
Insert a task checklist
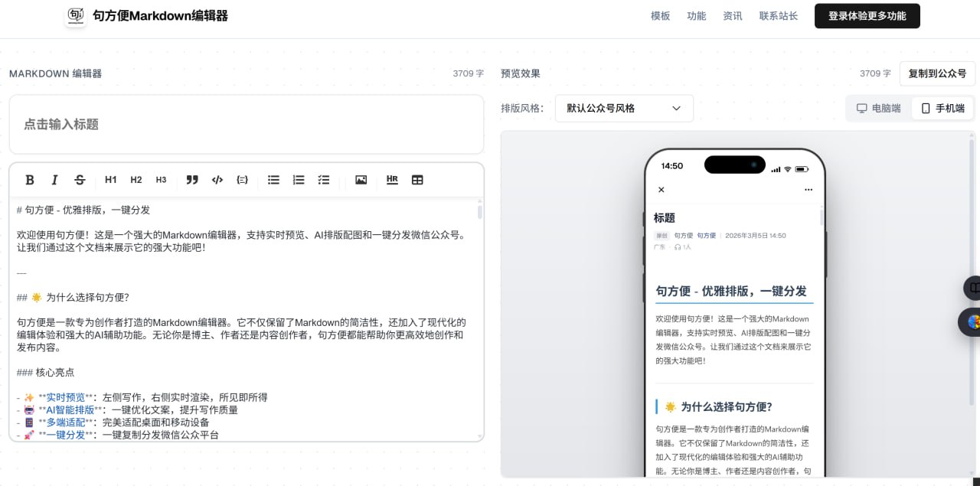click(324, 180)
